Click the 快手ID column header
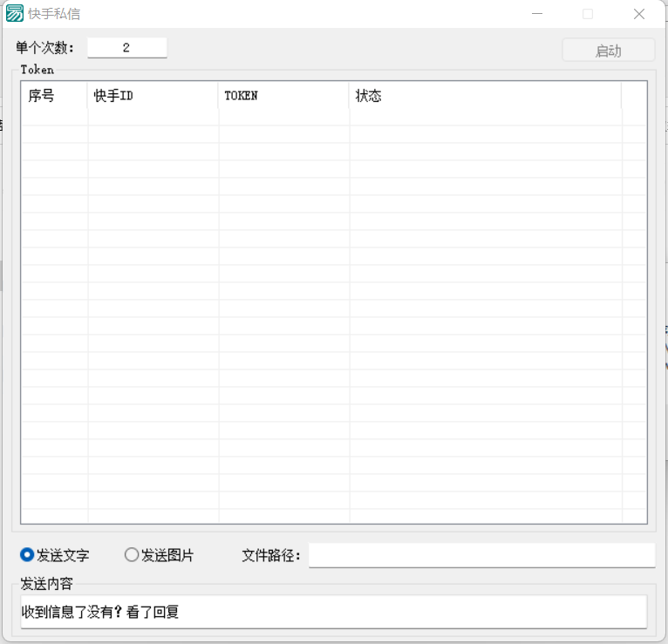This screenshot has width=668, height=644. point(153,96)
